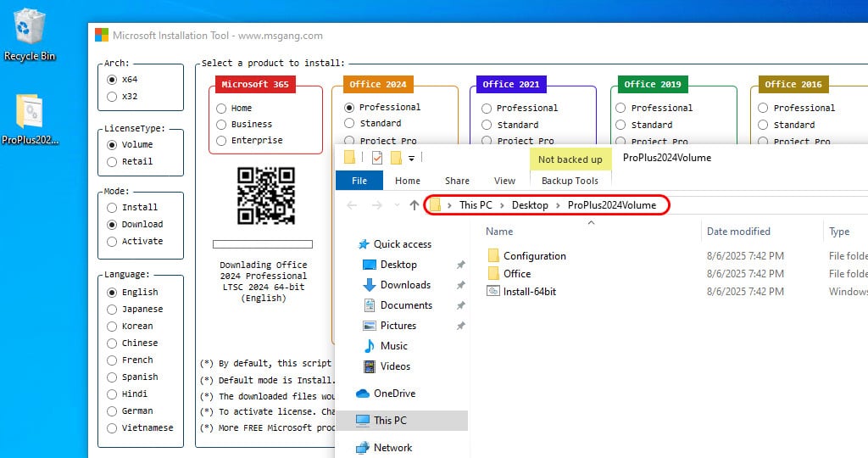Viewport: 868px width, 458px height.
Task: Select Office 2024 Standard option
Action: coord(349,123)
